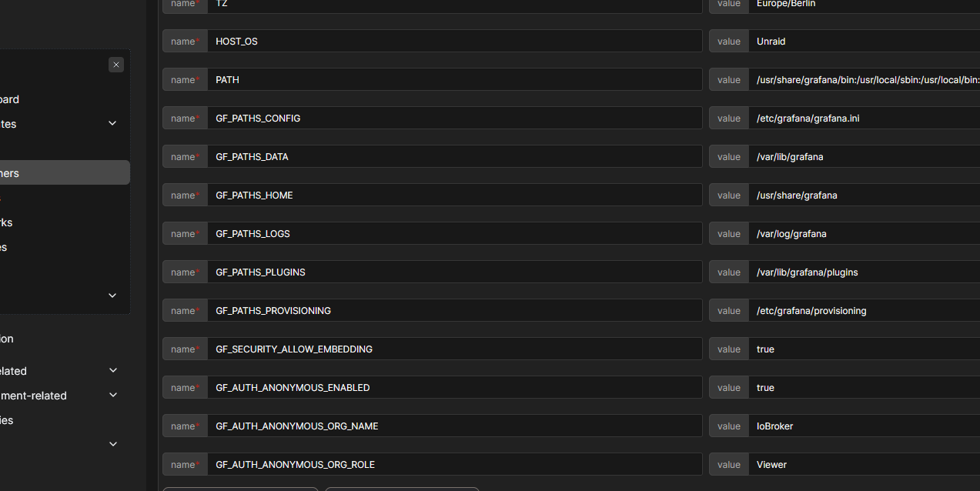
Task: Close the environment panel with the X button
Action: tap(116, 65)
